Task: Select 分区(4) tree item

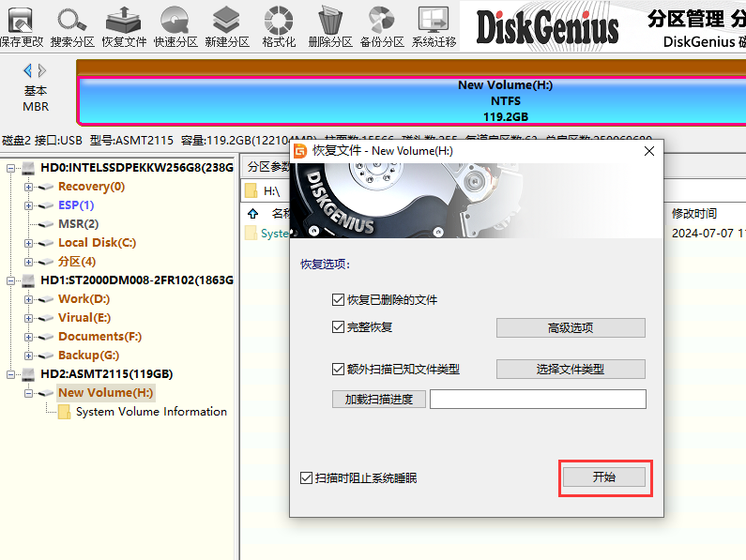Action: pos(77,262)
